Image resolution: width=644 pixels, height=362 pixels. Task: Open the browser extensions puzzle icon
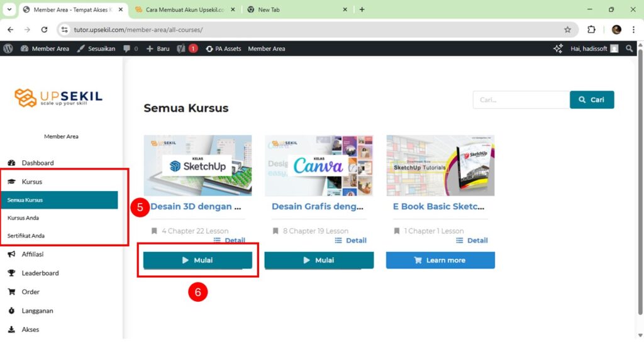point(591,30)
